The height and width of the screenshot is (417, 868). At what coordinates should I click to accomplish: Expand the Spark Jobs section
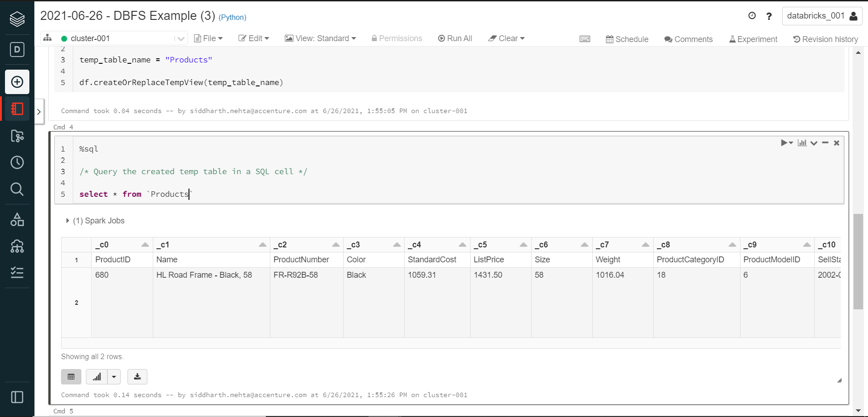click(x=68, y=221)
